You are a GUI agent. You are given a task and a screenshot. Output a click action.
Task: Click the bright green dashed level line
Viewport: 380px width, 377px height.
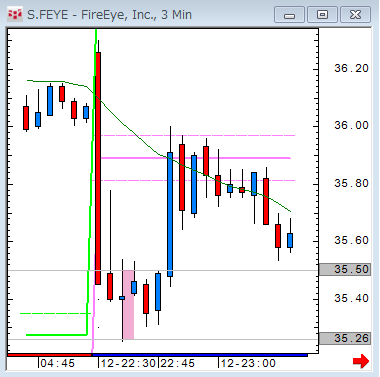pos(55,313)
